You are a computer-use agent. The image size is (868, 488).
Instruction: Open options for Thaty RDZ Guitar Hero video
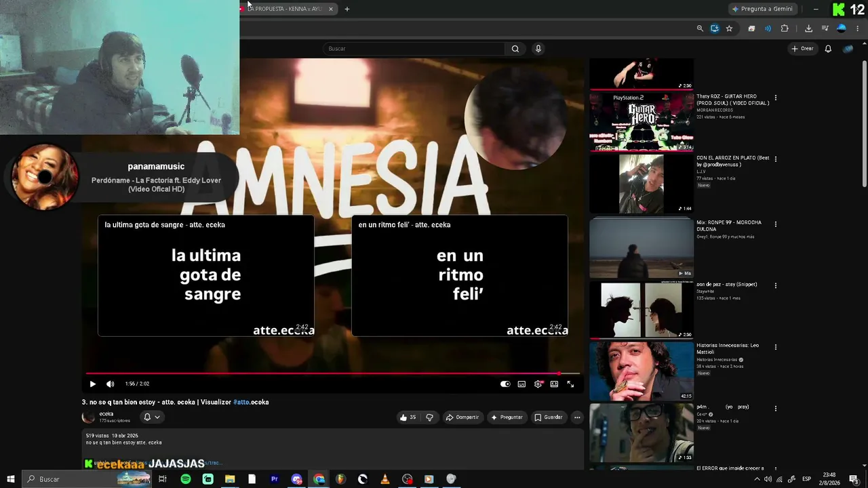tap(776, 98)
